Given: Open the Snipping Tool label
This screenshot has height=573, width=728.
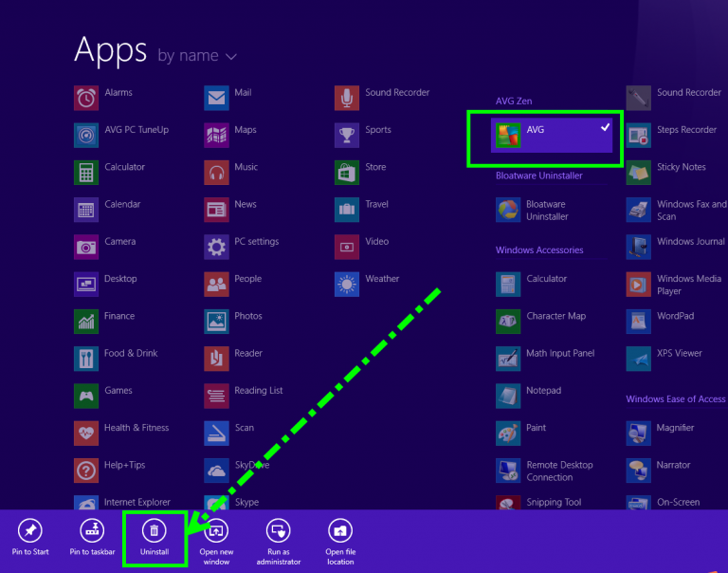Looking at the screenshot, I should 554,502.
